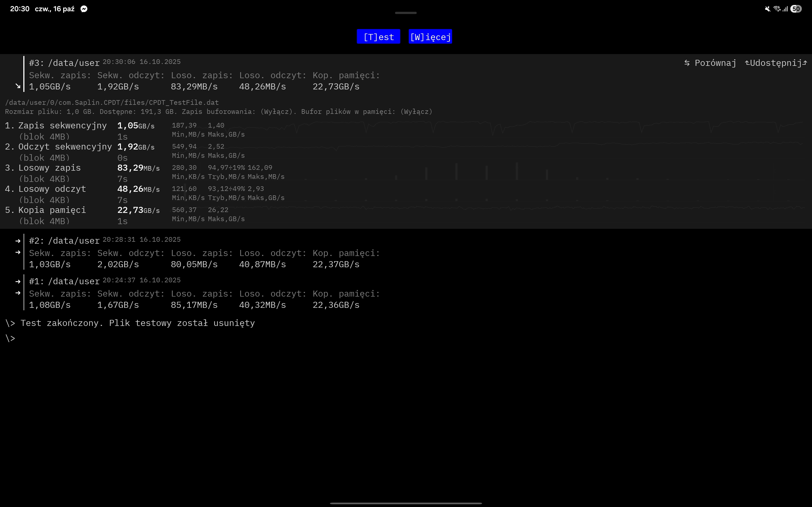812x507 pixels.
Task: Tap Udostępnij share button
Action: coord(776,63)
